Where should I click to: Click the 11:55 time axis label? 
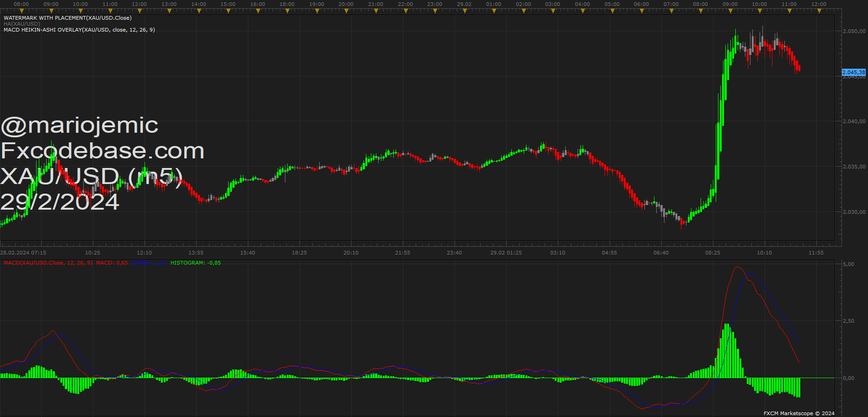(x=816, y=253)
